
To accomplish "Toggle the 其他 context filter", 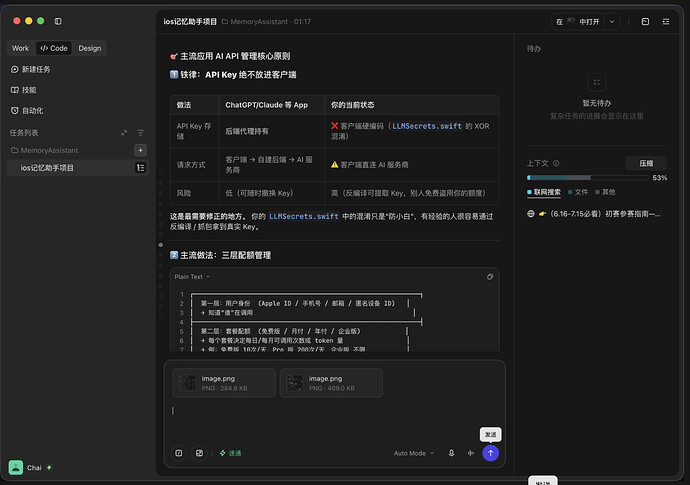I will (x=605, y=192).
